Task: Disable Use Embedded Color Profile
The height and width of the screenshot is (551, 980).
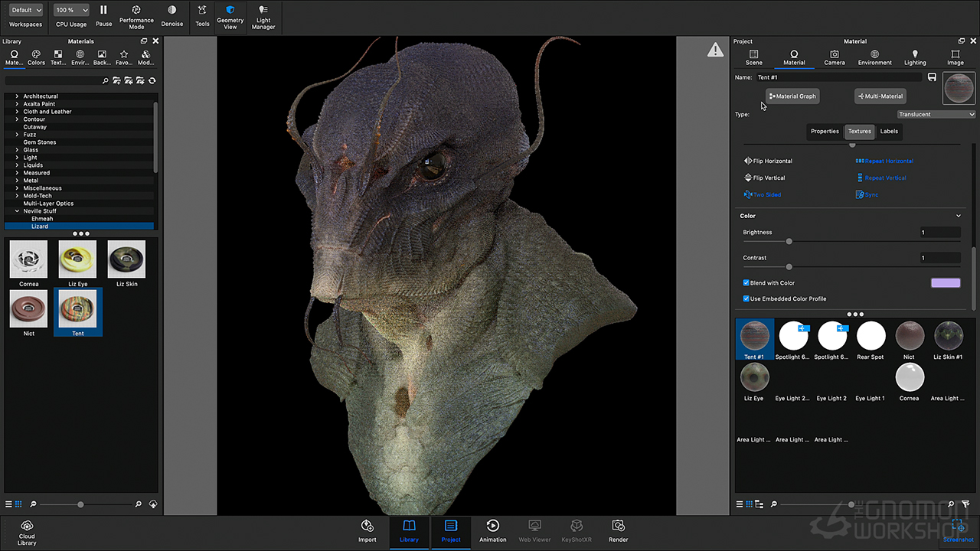Action: [x=746, y=299]
